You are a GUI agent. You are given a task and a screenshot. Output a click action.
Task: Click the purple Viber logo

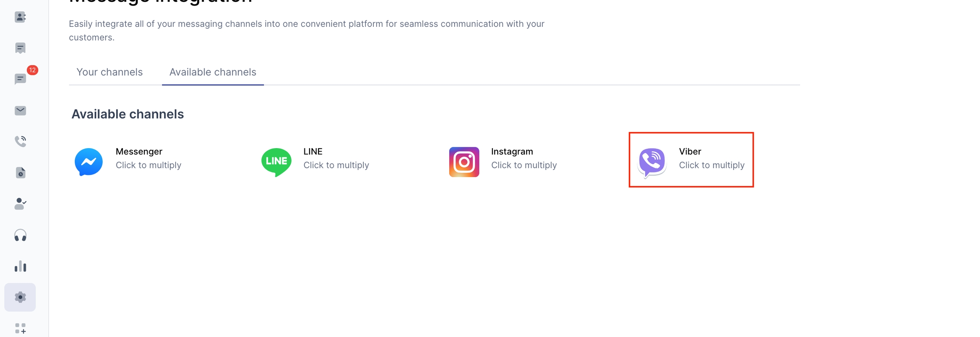point(652,162)
